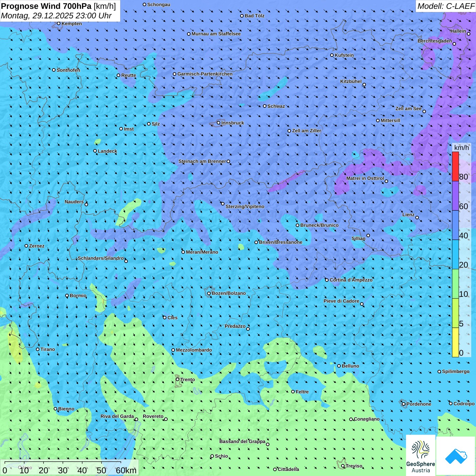The height and width of the screenshot is (476, 476).
Task: Click the 'Modell: C-LAEF' label
Action: [x=446, y=6]
